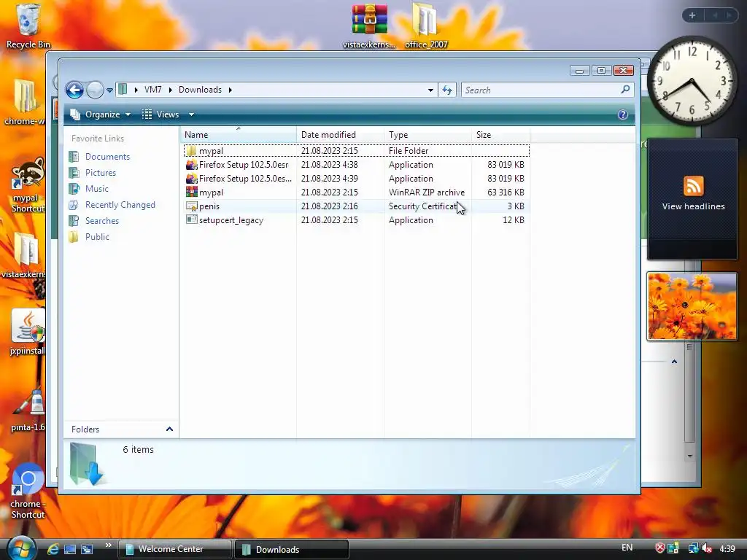747x560 pixels.
Task: Select VM7 in the address breadcrumb
Action: (x=153, y=90)
